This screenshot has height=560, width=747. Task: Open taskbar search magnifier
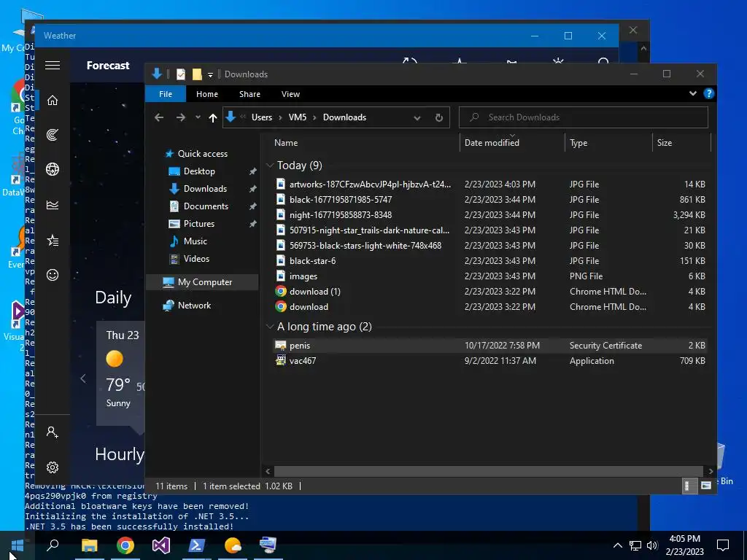tap(53, 545)
